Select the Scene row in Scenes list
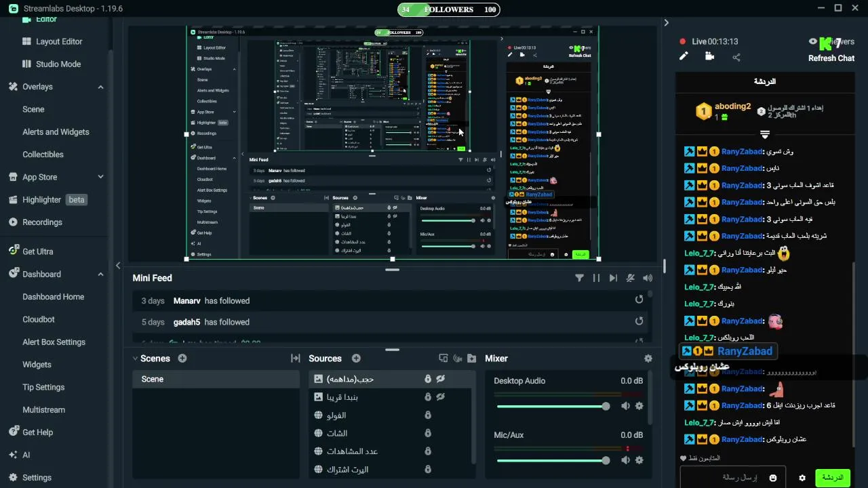The height and width of the screenshot is (488, 868). pyautogui.click(x=216, y=379)
